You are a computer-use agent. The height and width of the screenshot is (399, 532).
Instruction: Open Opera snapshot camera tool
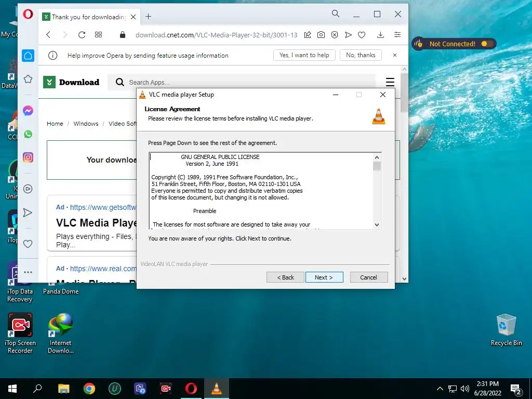(321, 35)
